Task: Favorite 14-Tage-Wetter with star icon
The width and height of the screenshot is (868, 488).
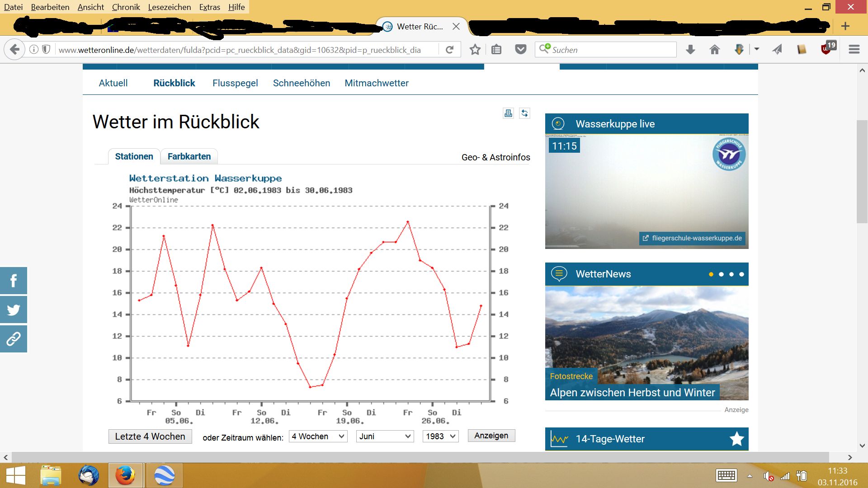Action: (x=736, y=439)
